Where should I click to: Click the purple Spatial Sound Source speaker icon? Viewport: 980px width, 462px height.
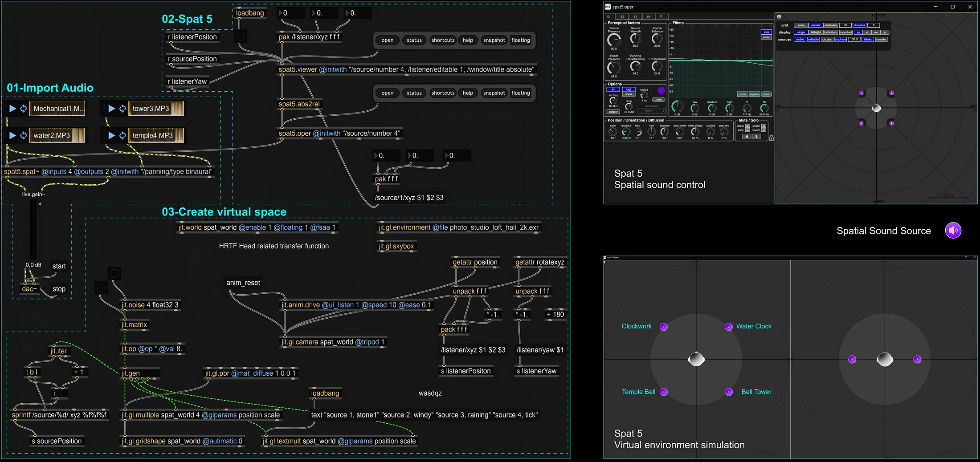(x=953, y=230)
